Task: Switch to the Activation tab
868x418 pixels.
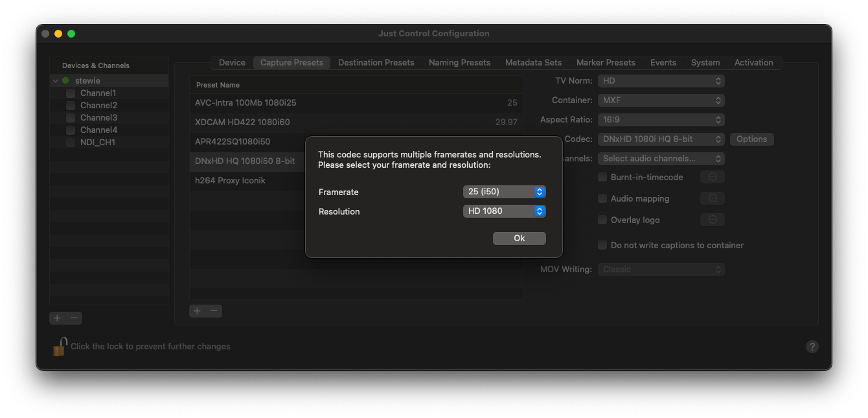Action: 753,63
